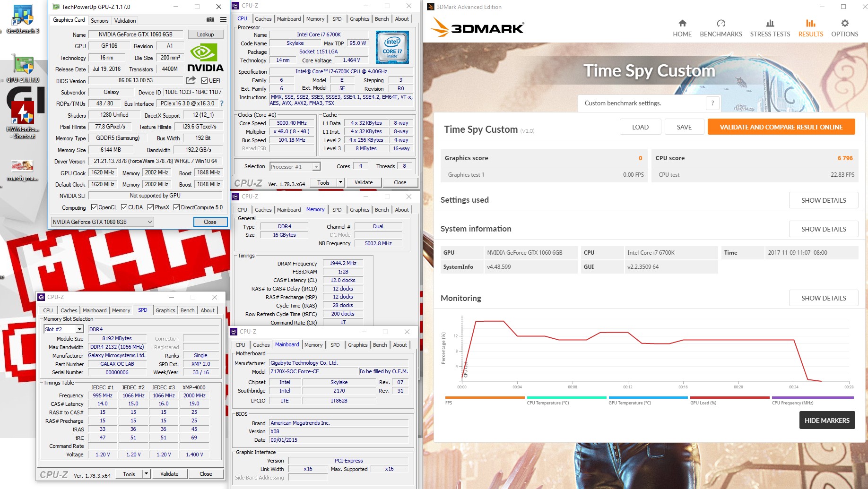
Task: Open the Slot #2 memory slot dropdown
Action: (x=63, y=329)
